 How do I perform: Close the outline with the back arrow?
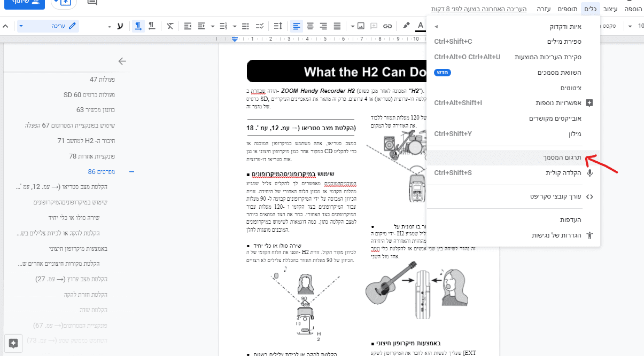click(122, 61)
